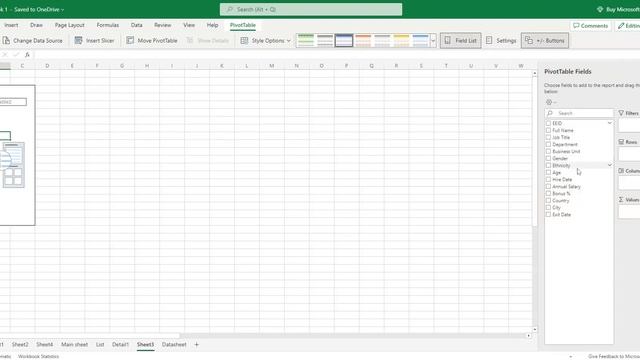Check the Country field checkbox

[x=548, y=200]
